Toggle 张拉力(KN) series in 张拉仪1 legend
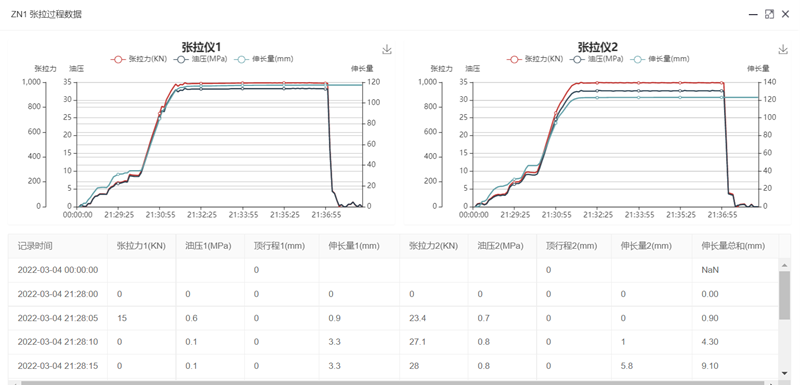 (139, 59)
